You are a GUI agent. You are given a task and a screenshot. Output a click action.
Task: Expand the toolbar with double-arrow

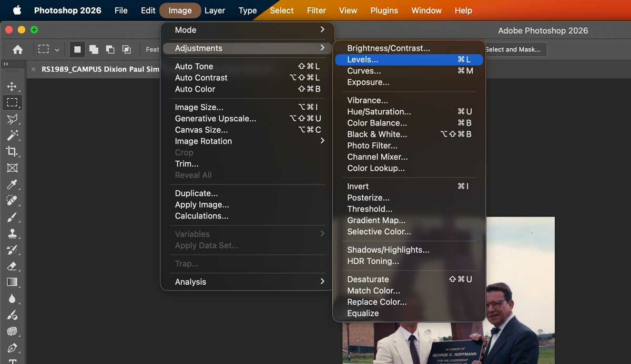coord(6,64)
